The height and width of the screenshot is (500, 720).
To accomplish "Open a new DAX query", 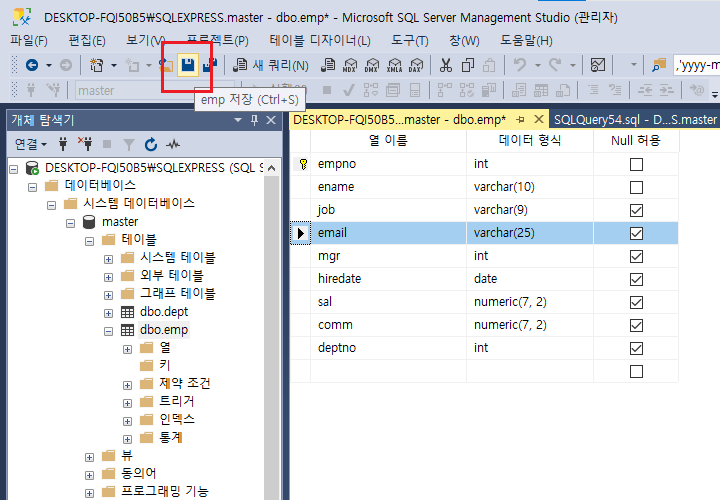I will 416,65.
